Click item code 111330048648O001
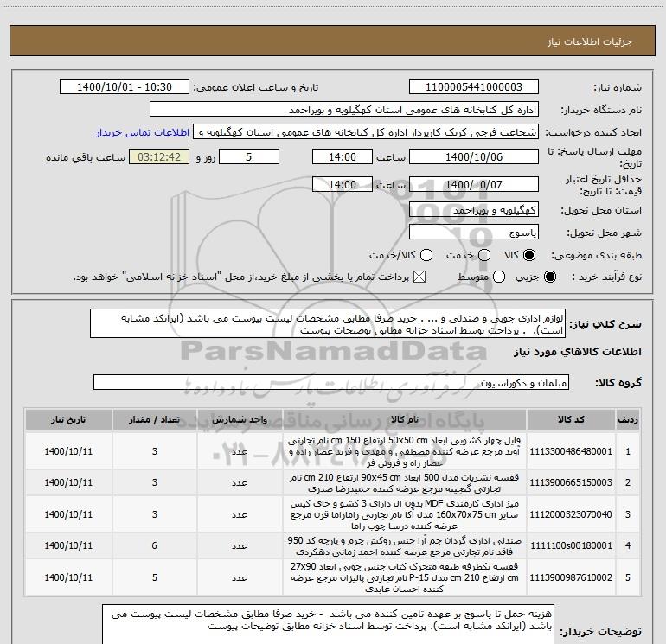The image size is (666, 644). (571, 451)
